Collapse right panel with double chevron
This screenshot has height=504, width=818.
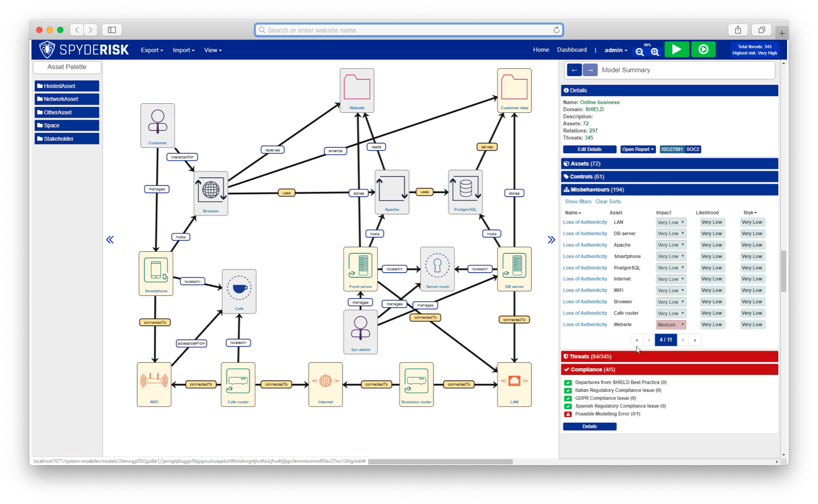click(x=551, y=240)
